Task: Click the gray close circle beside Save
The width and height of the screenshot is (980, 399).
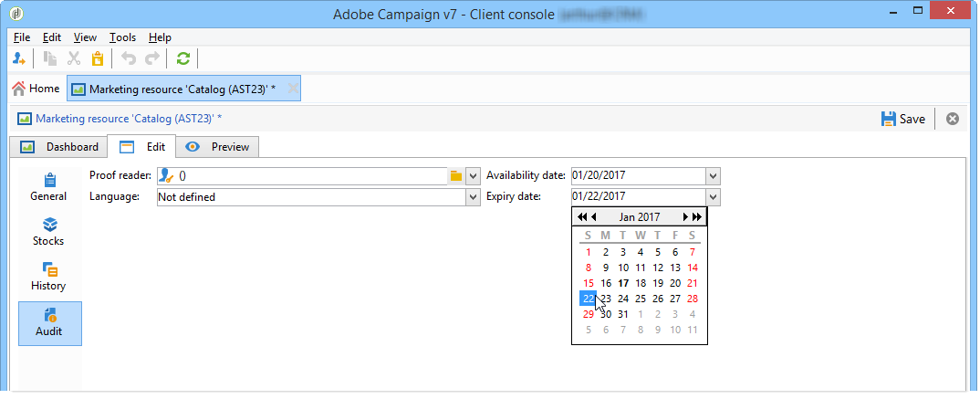Action: [952, 118]
